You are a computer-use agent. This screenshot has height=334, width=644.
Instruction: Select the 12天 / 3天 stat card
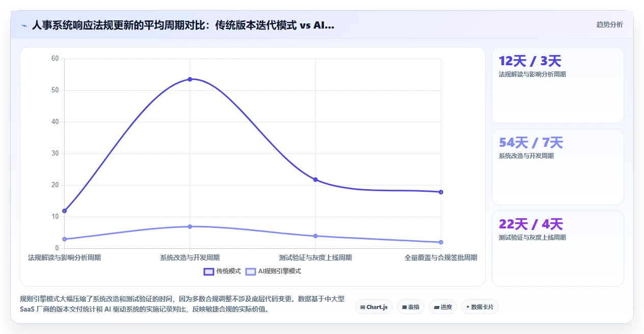click(x=557, y=85)
